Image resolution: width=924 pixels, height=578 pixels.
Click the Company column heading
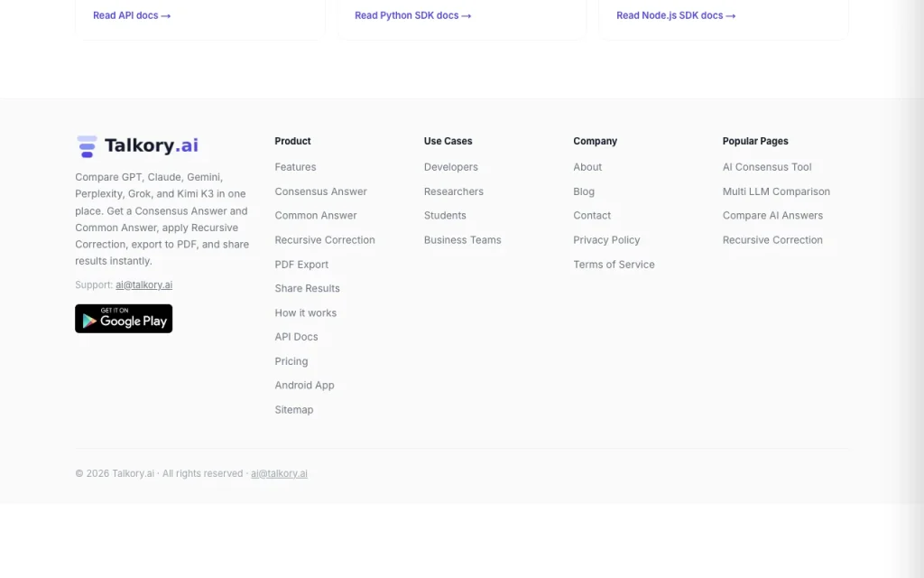pyautogui.click(x=596, y=141)
